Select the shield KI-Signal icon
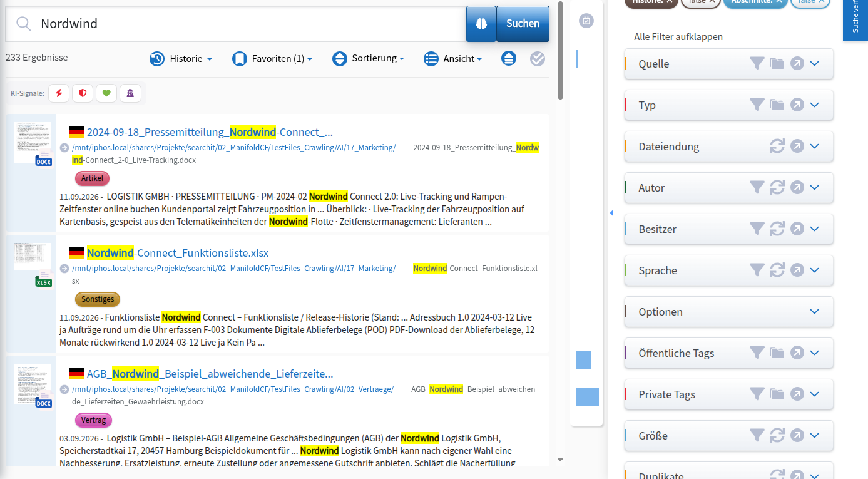868x479 pixels. point(83,93)
